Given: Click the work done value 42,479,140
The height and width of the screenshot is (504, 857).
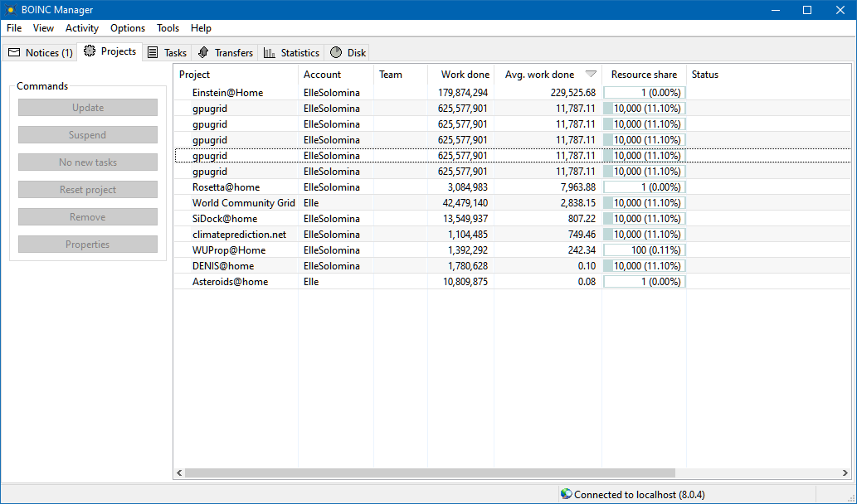Looking at the screenshot, I should [465, 203].
